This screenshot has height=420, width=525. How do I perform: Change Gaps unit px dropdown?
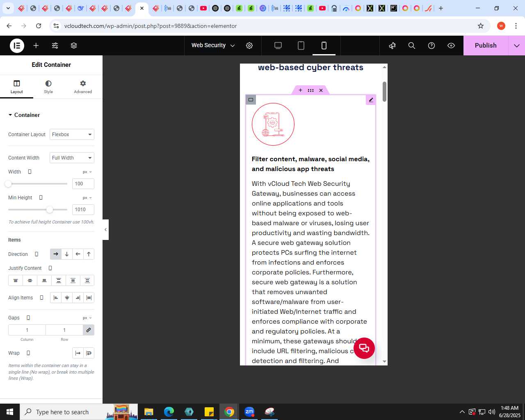(x=87, y=318)
